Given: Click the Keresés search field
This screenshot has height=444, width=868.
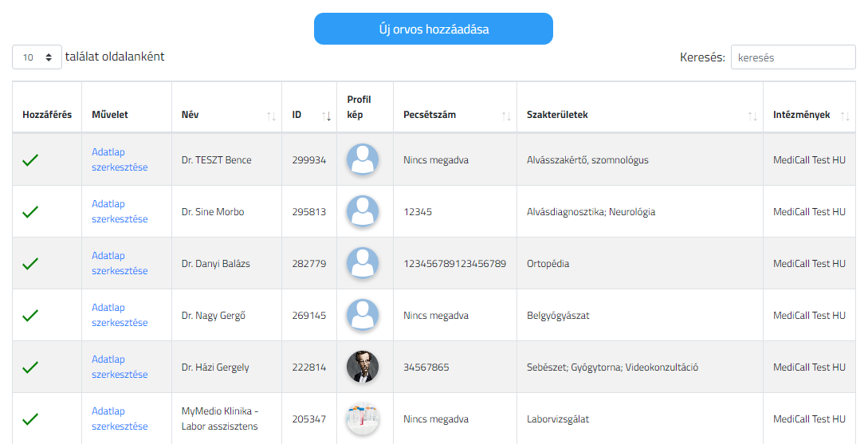Looking at the screenshot, I should [793, 57].
